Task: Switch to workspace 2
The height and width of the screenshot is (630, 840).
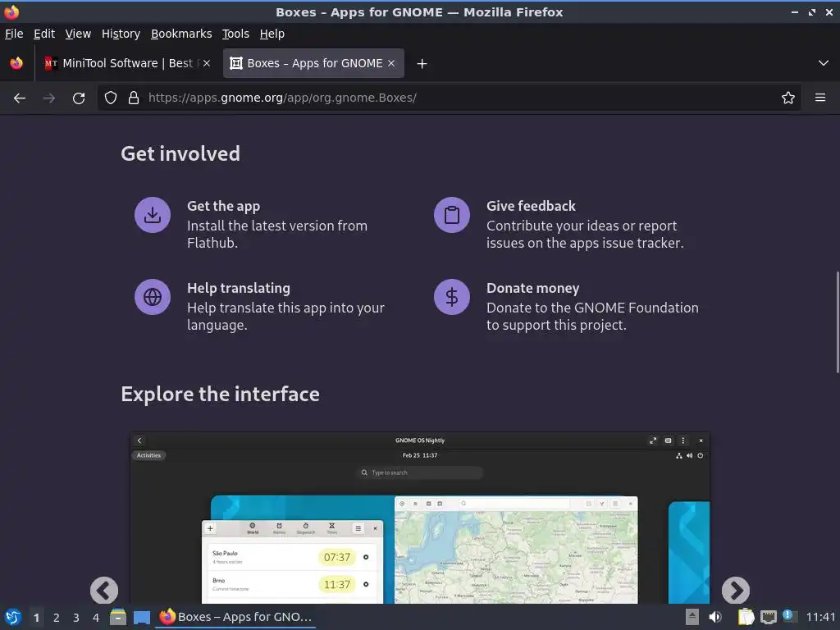Action: tap(57, 618)
